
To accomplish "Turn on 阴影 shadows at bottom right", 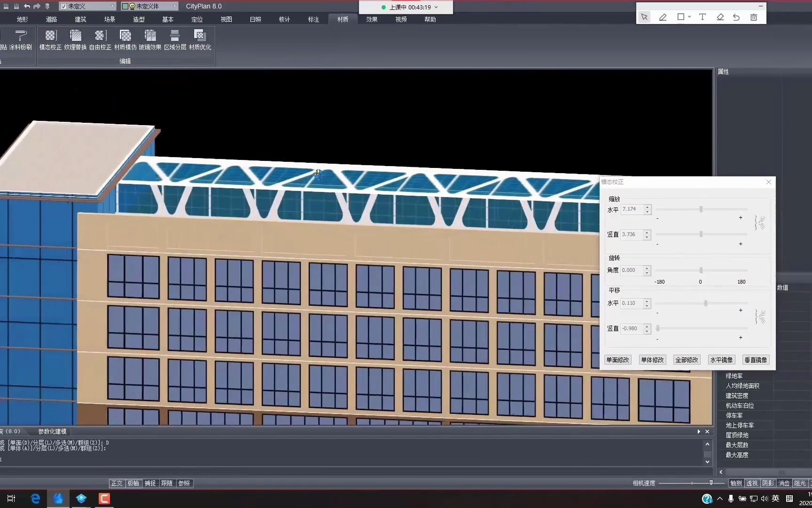I will (768, 483).
